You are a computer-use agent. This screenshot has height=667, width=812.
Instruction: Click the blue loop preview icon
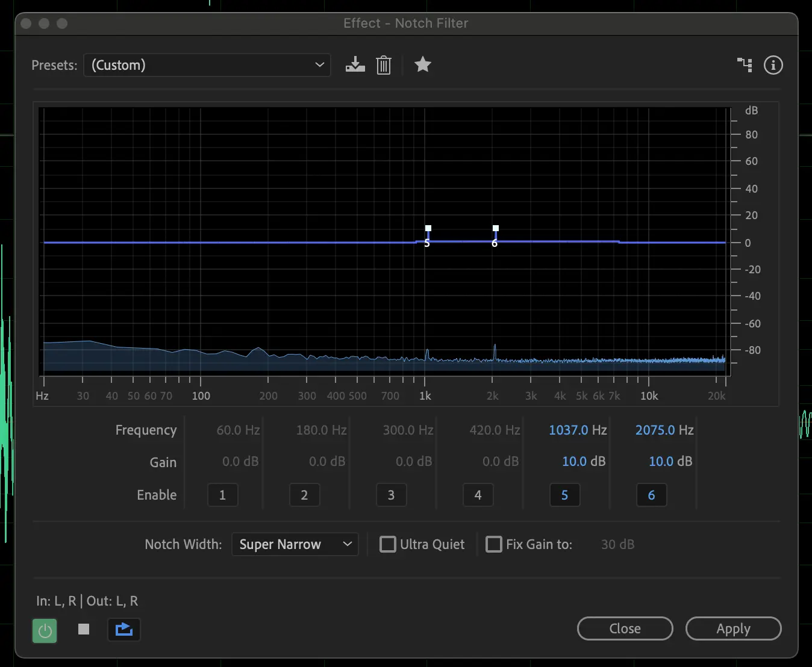[124, 630]
